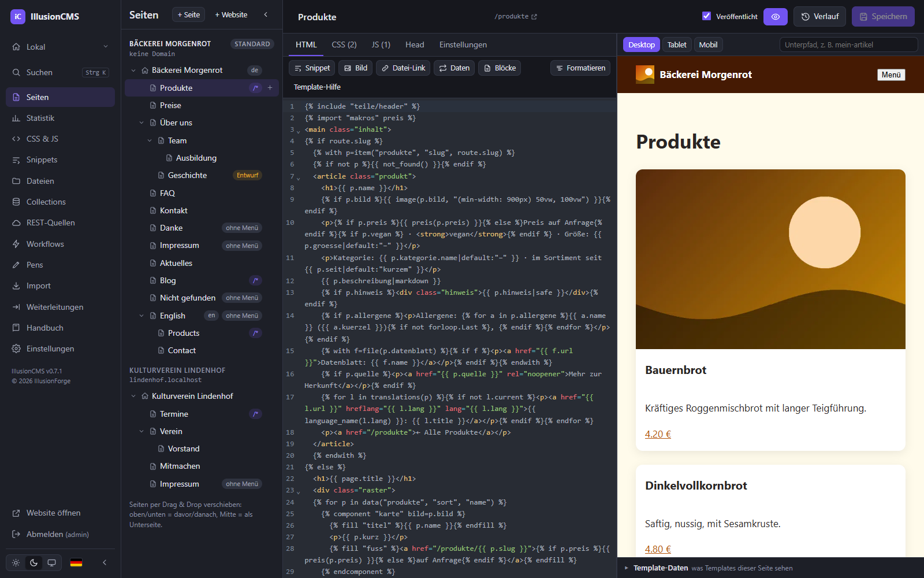Open the Blöcke picker

(x=500, y=68)
